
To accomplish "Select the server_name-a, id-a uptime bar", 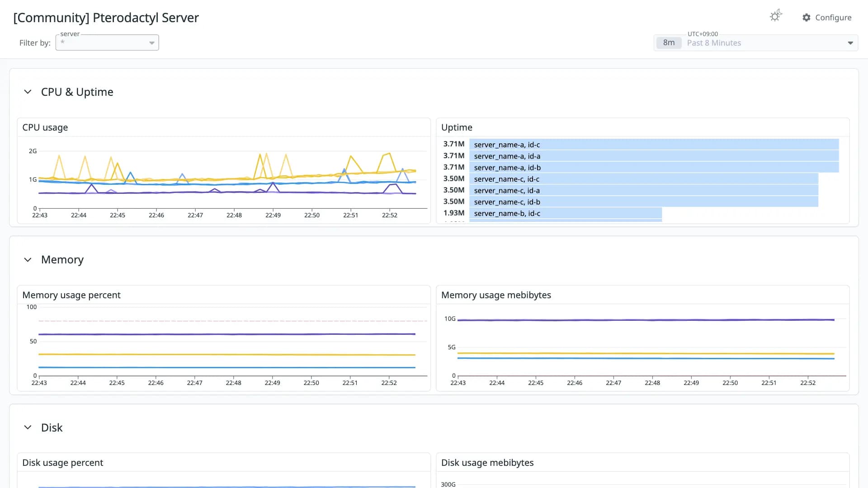I will tap(654, 156).
